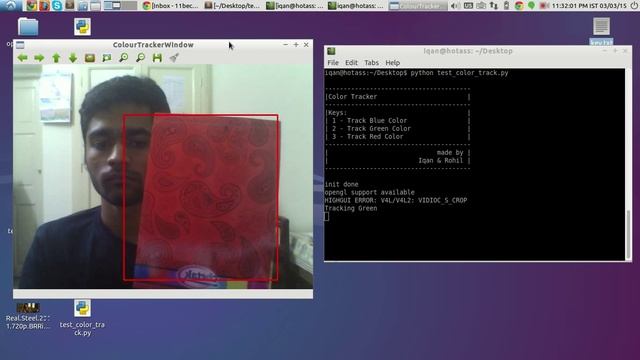Click the save image floppy icon
Screen dimensions: 640x360
tap(157, 58)
